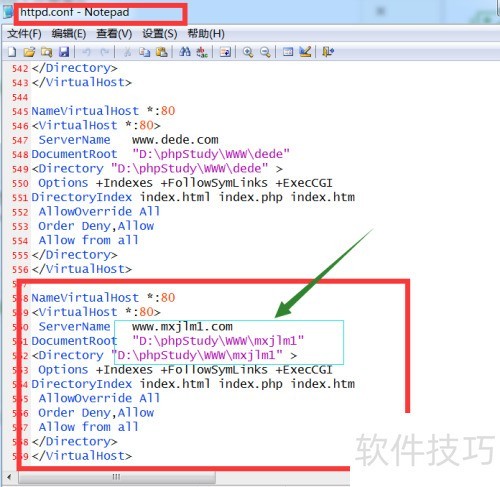Click the horizontal scrollbar left arrow
Image resolution: width=500 pixels, height=487 pixels.
(9, 477)
